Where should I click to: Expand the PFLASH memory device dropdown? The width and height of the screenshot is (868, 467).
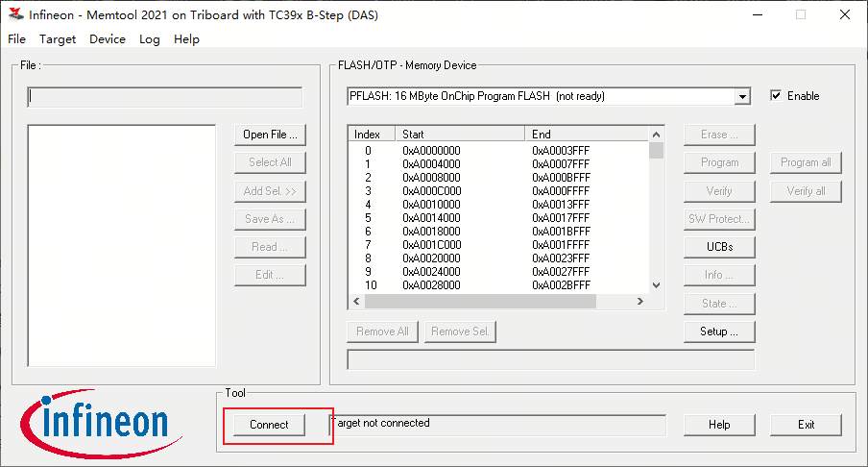742,97
